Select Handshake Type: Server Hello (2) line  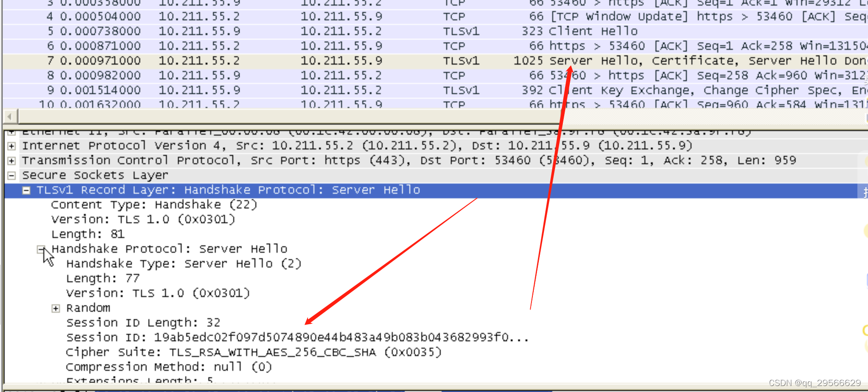tap(183, 264)
